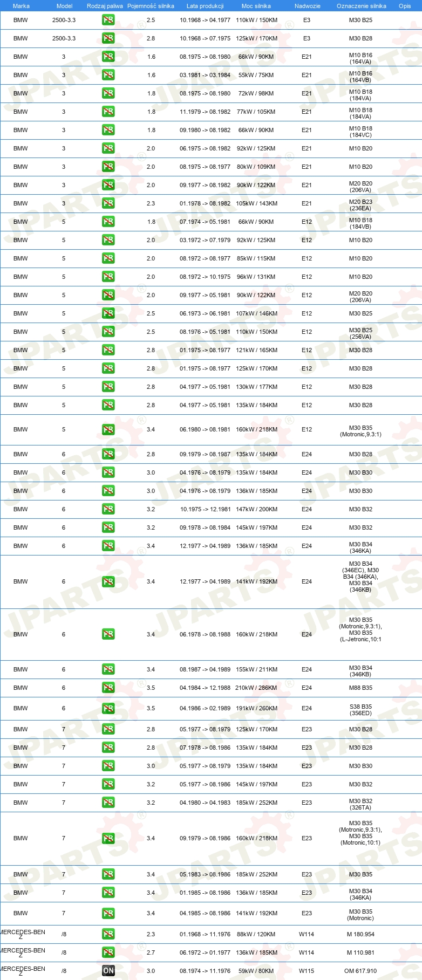
Task: Click the Rodzaj paliwa column header
Action: coord(105,6)
